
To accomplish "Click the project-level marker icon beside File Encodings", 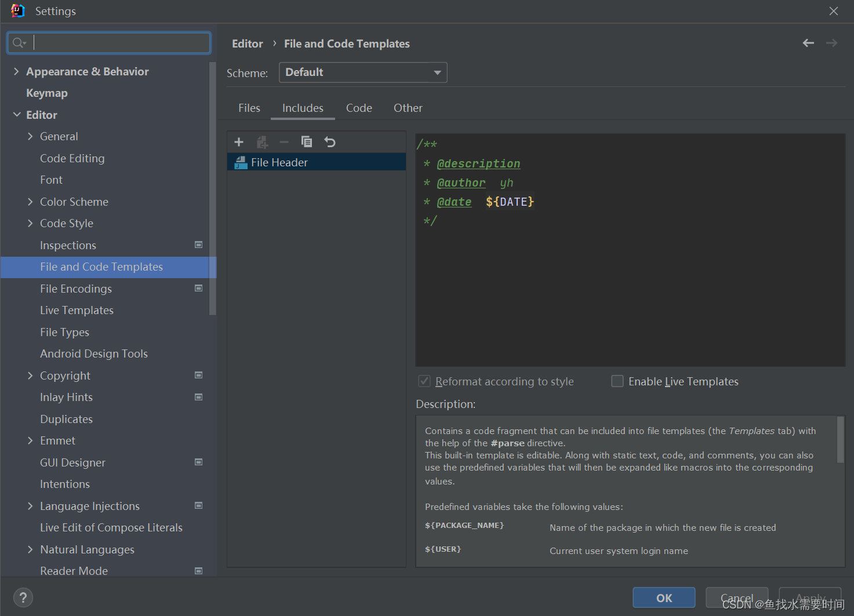I will [x=199, y=288].
